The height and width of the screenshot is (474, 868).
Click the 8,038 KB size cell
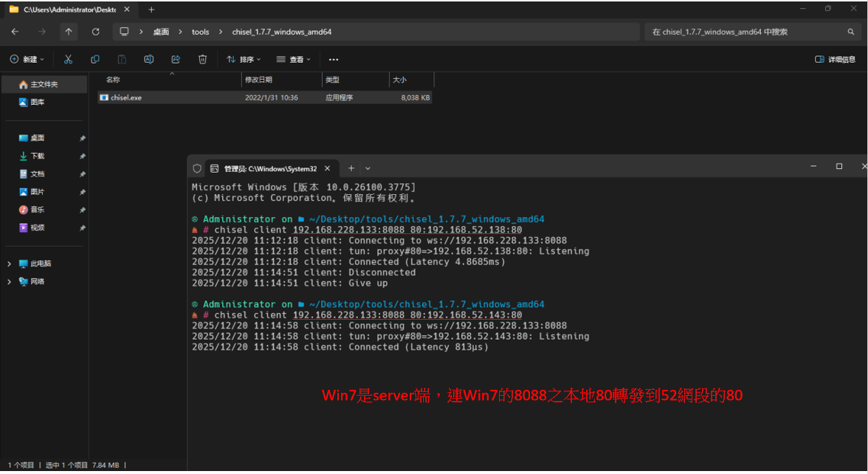pyautogui.click(x=415, y=97)
